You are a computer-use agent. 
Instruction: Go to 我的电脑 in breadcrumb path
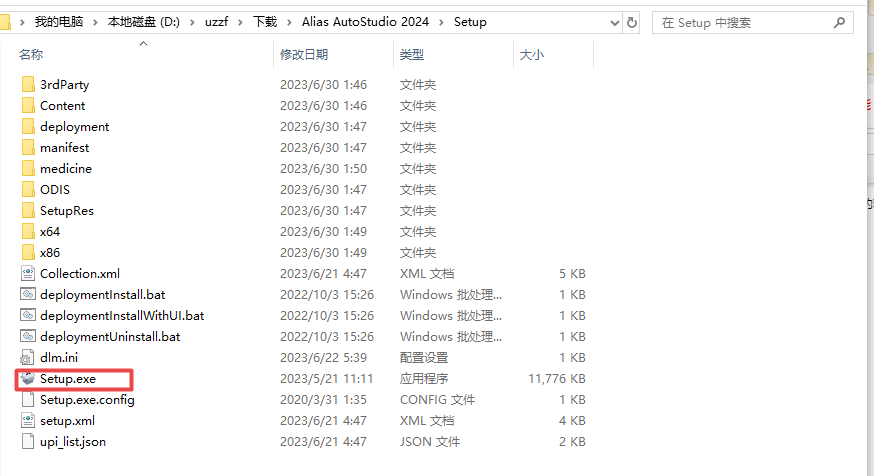[x=61, y=22]
